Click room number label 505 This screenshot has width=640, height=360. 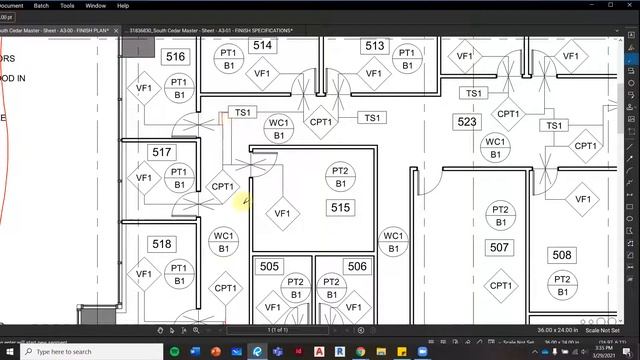[x=269, y=267]
